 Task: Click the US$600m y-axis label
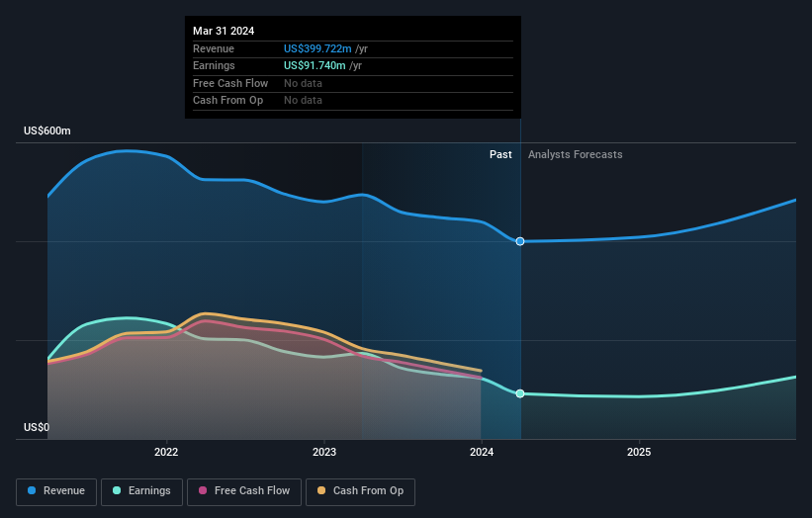point(47,130)
